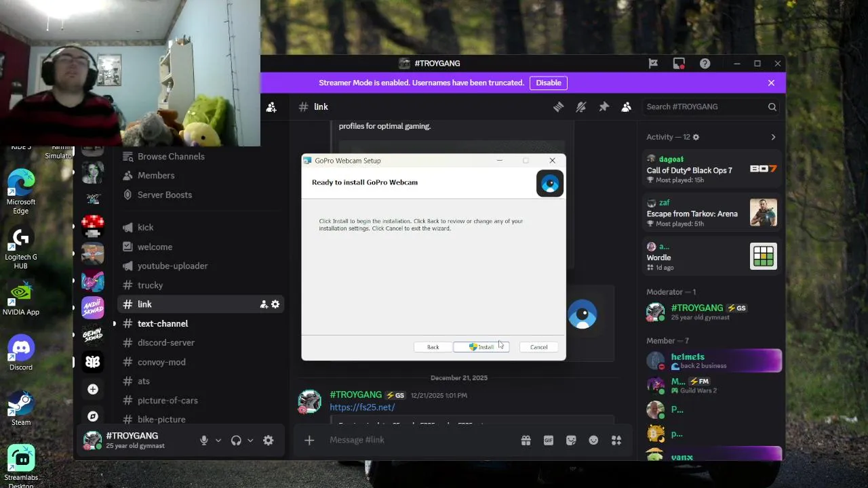Open the Threads icon in the link channel header
This screenshot has width=868, height=488.
(x=558, y=106)
